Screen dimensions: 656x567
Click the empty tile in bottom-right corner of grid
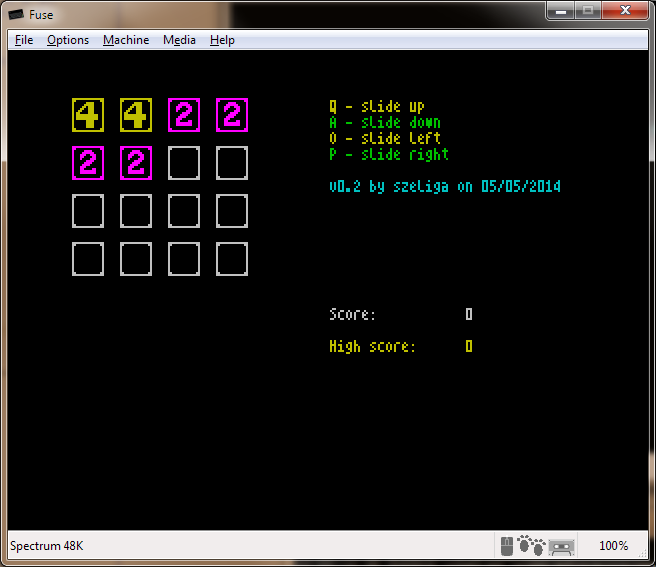tap(232, 259)
